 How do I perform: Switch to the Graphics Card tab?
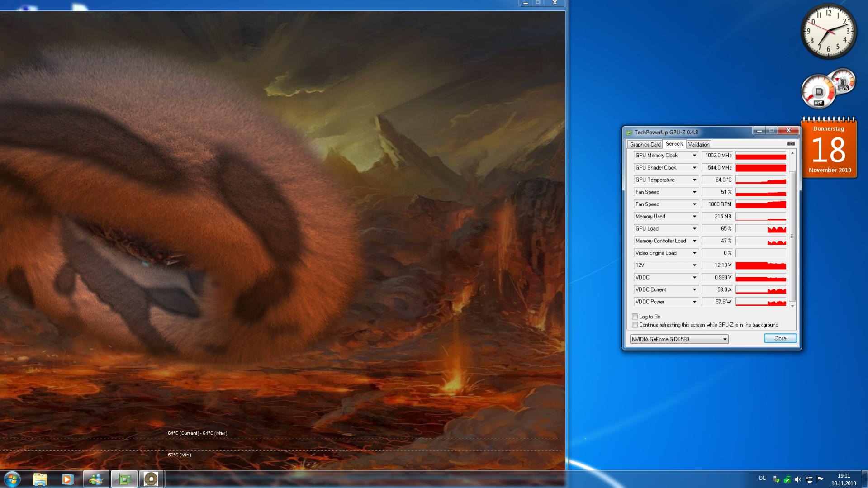pyautogui.click(x=645, y=145)
